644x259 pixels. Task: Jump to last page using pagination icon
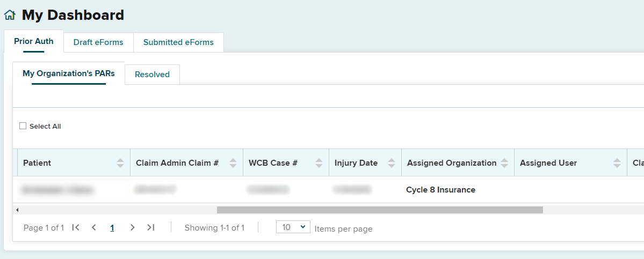pos(151,227)
